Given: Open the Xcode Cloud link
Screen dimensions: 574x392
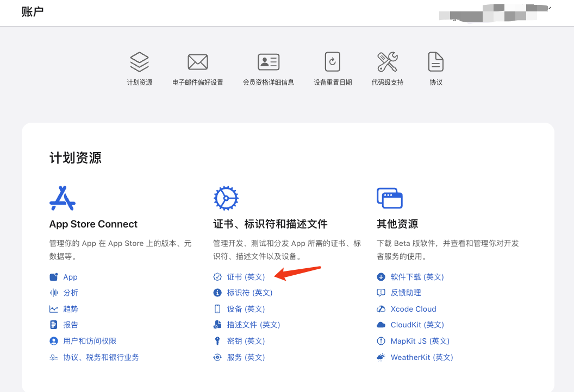Looking at the screenshot, I should click(413, 309).
